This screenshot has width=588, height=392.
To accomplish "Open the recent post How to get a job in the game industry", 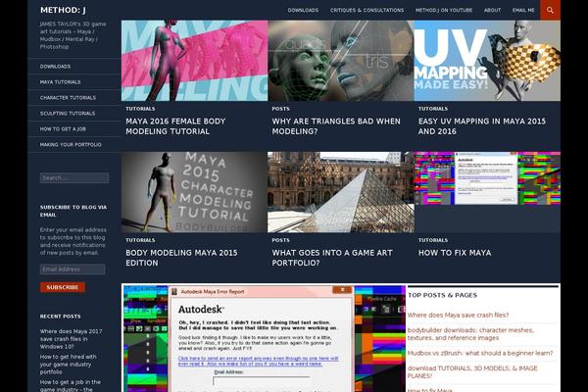I will [x=71, y=385].
